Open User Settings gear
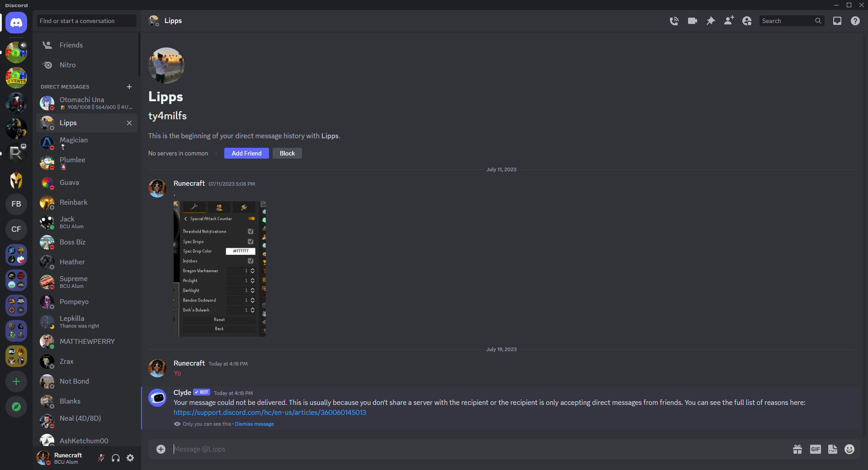Viewport: 868px width, 470px height. 130,458
